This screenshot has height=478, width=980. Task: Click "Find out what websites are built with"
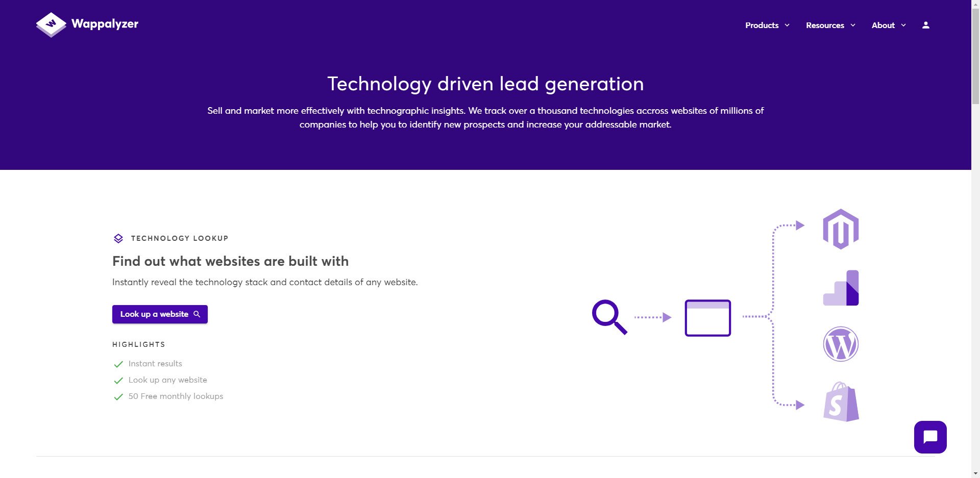tap(230, 261)
